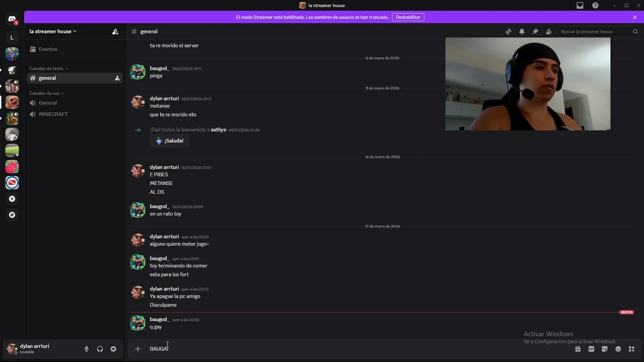
Task: Click the baugod_ avatar beside "en un rato toy"
Action: click(x=138, y=210)
